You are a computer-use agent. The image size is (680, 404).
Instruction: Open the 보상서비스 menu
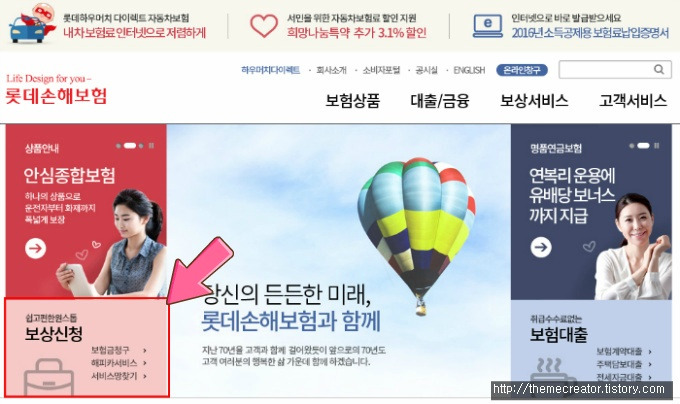point(534,101)
